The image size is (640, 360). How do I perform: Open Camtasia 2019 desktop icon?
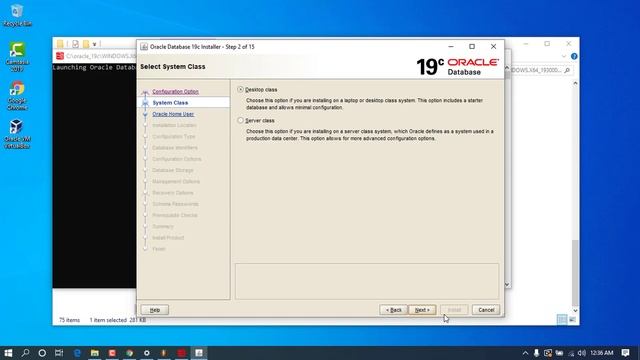[17, 57]
